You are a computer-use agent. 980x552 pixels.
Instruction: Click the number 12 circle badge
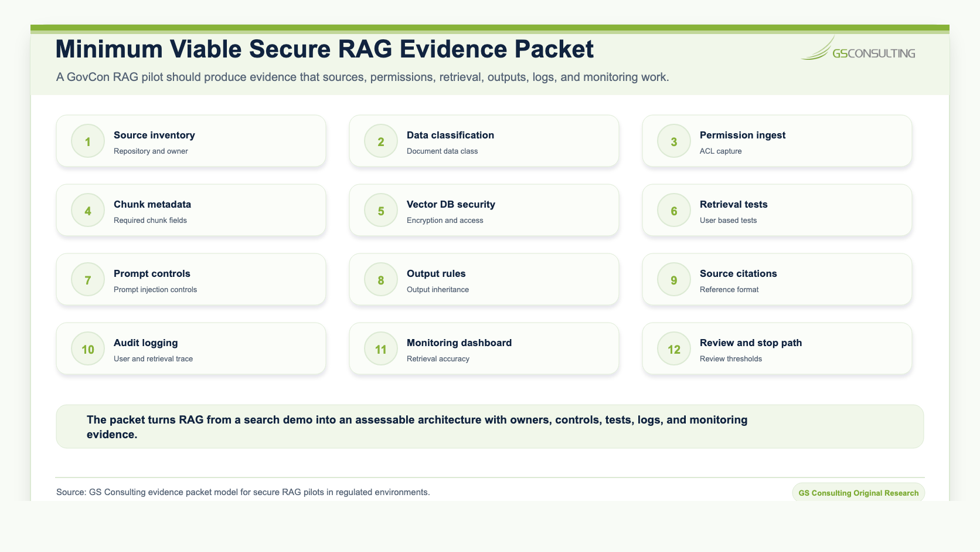point(674,349)
